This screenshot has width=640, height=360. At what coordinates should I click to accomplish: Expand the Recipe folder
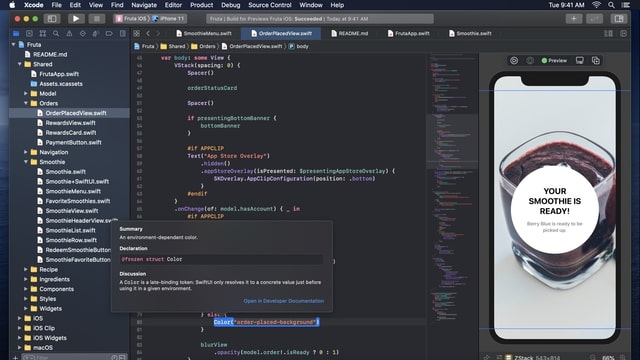[x=26, y=269]
